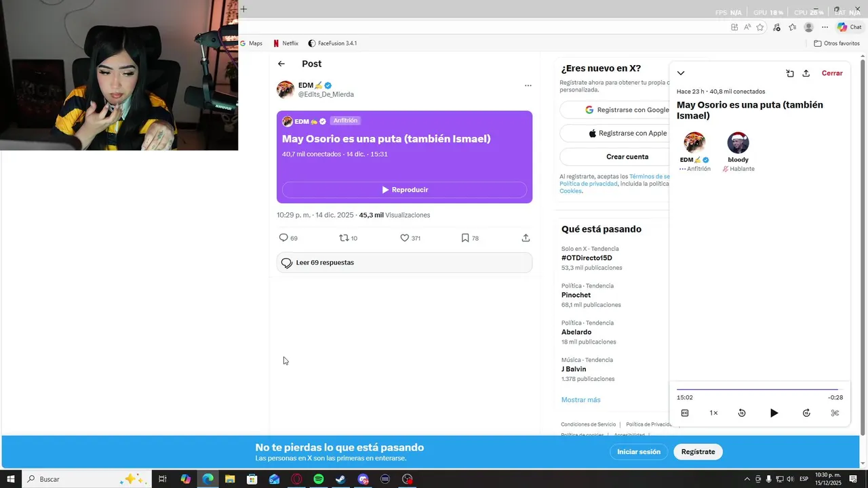Click the taskbar Buscar search box
This screenshot has width=868, height=488.
tap(86, 479)
